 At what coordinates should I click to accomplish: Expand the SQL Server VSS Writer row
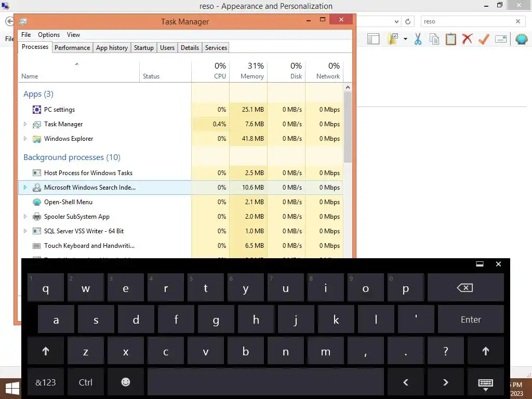[x=25, y=231]
